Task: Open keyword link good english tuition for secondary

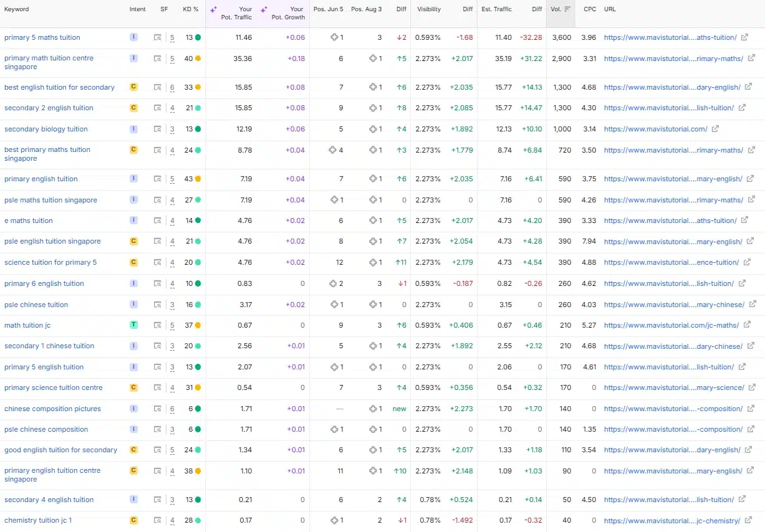Action: pyautogui.click(x=60, y=450)
